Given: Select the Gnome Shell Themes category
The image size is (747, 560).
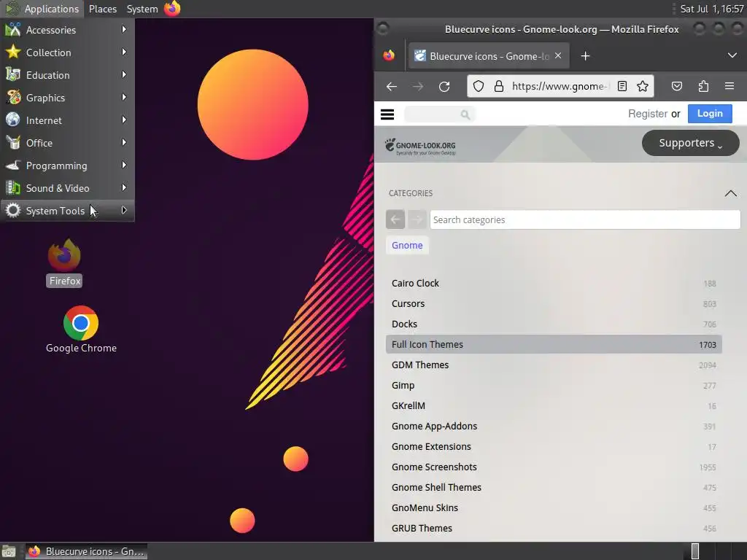Looking at the screenshot, I should click(x=554, y=488).
